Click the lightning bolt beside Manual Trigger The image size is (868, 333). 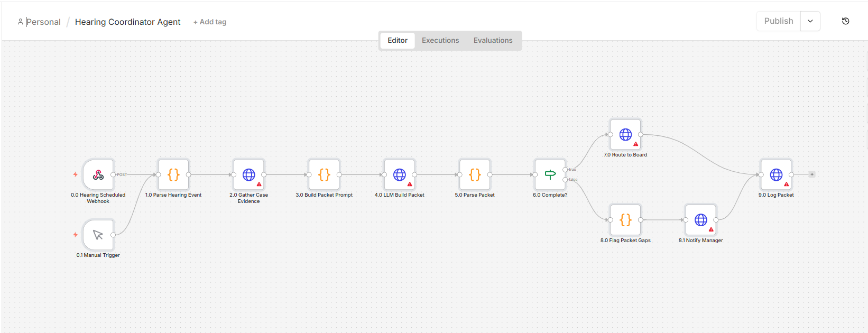click(76, 235)
